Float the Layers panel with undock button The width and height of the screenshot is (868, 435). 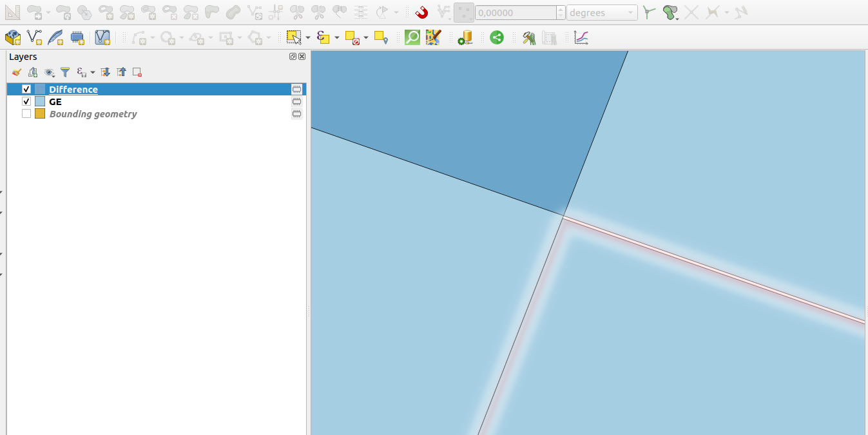click(293, 57)
